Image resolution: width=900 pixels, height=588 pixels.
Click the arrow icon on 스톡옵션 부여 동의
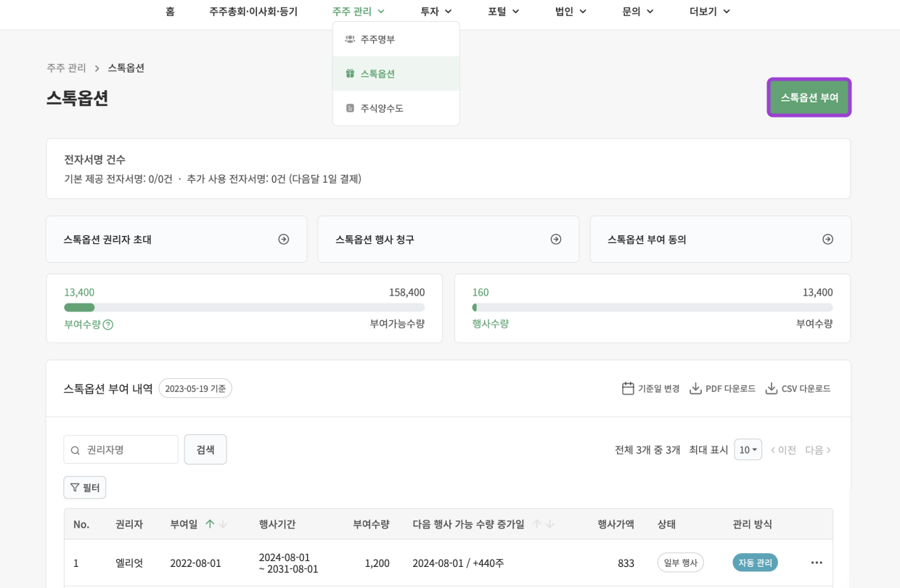click(827, 239)
